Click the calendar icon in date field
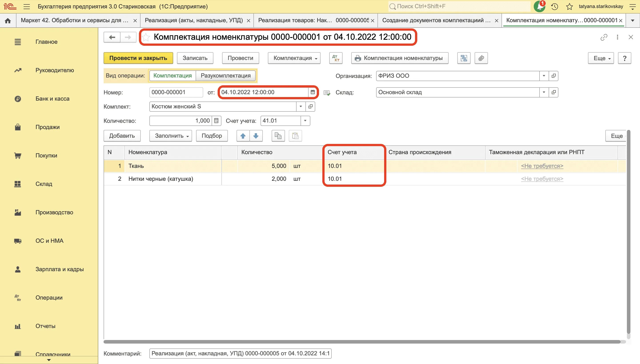The image size is (640, 364). coord(313,92)
